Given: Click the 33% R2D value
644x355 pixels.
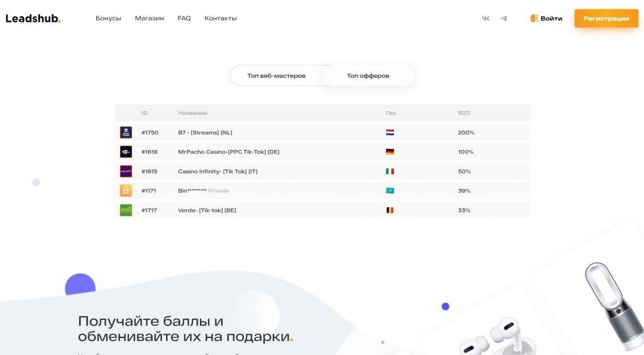Looking at the screenshot, I should click(464, 210).
